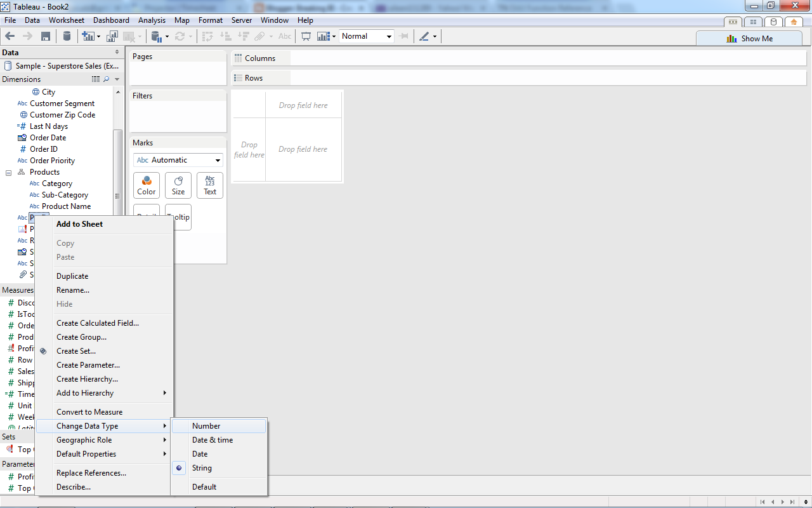Click Create Set... in context menu
The image size is (812, 508).
click(104, 351)
